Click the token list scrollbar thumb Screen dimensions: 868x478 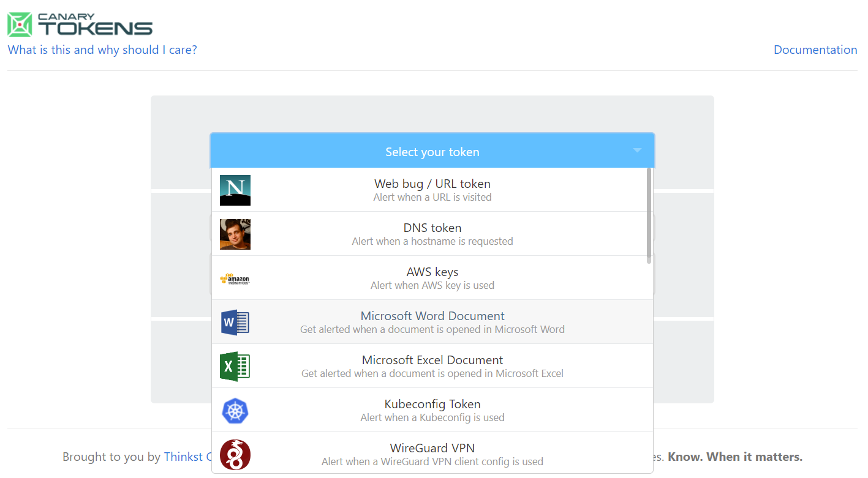649,215
